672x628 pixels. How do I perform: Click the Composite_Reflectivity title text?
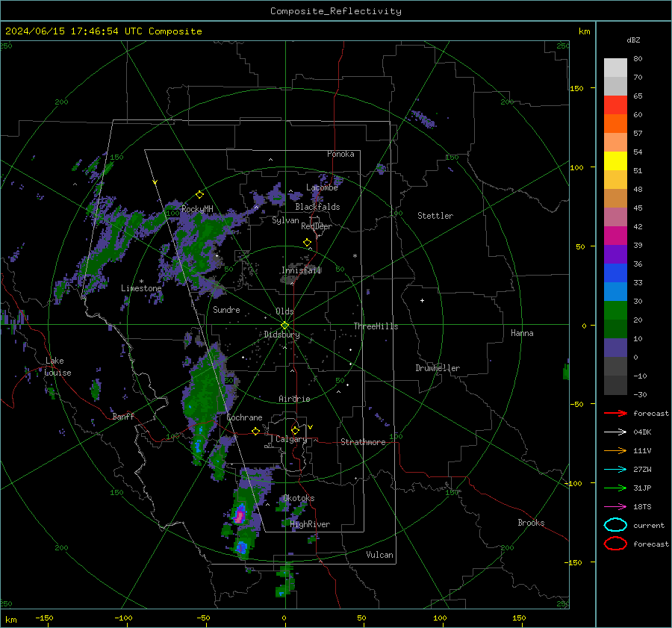pyautogui.click(x=336, y=11)
